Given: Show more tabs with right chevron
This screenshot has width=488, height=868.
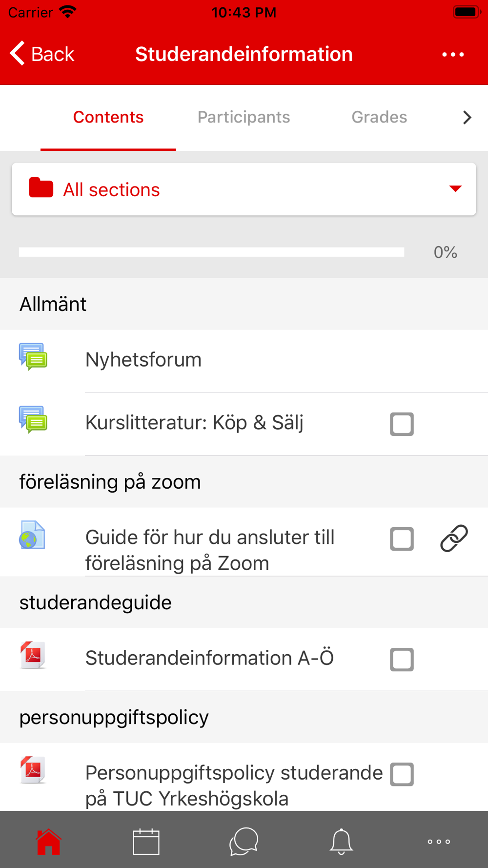Looking at the screenshot, I should [x=467, y=117].
